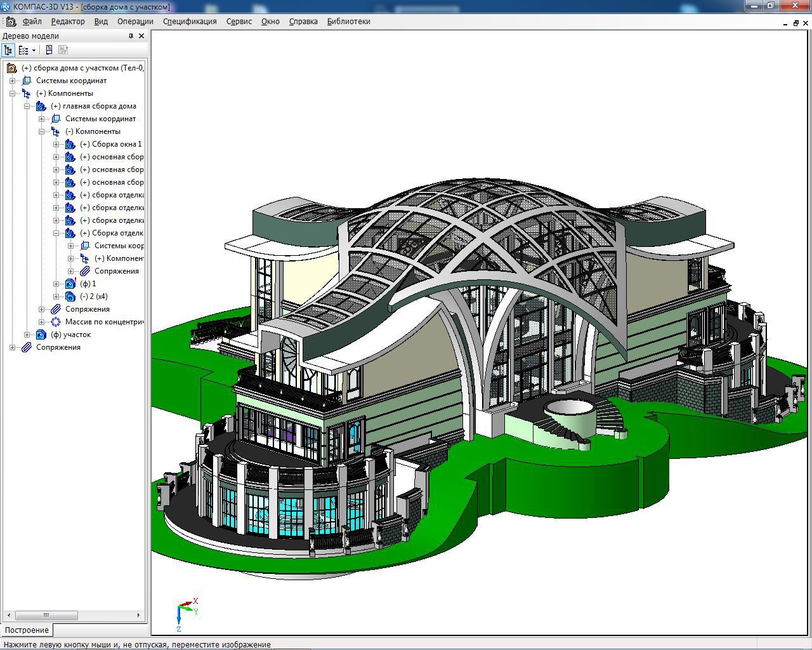Select the '(ф) участок' component icon
The image size is (812, 650).
[x=41, y=335]
